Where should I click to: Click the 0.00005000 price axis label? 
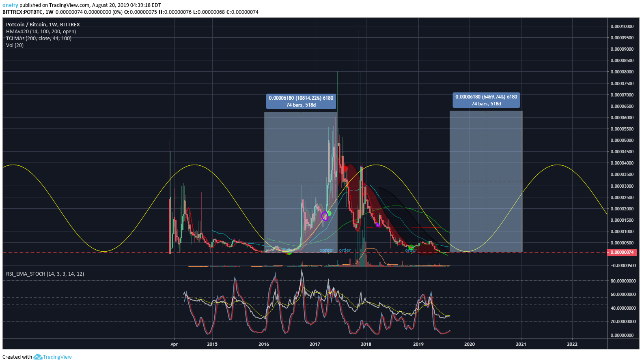(x=622, y=140)
